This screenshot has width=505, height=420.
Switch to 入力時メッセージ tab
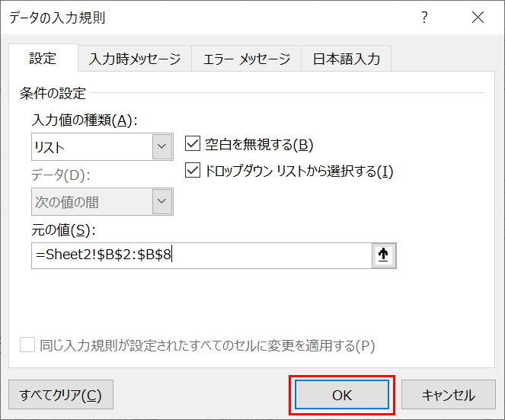(x=135, y=59)
